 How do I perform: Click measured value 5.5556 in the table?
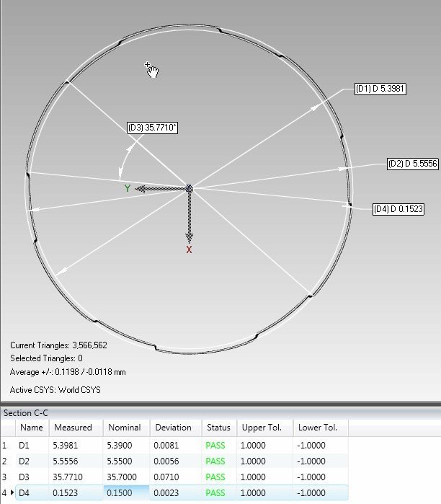point(65,461)
